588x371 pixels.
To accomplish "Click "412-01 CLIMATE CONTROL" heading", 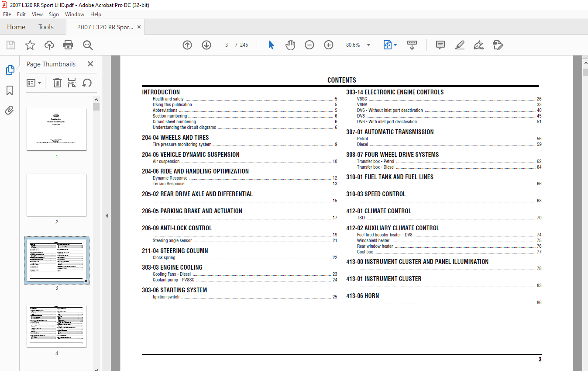I will pos(378,211).
